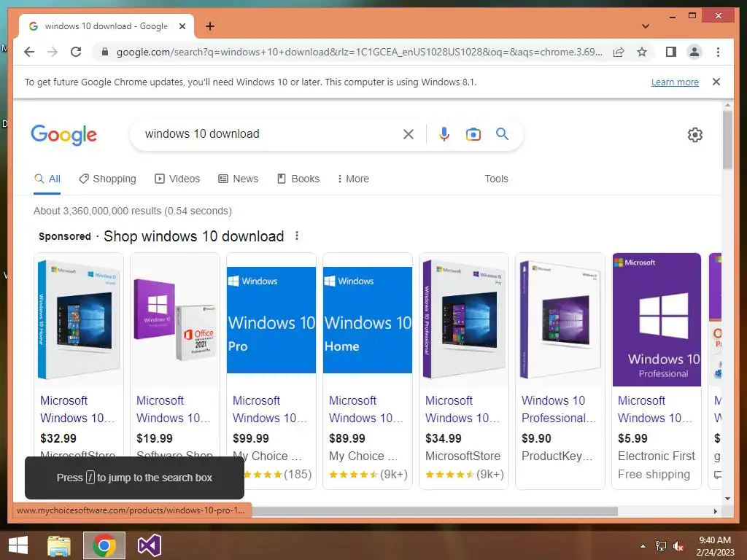Open Google quick settings gear
Image resolution: width=747 pixels, height=560 pixels.
695,135
